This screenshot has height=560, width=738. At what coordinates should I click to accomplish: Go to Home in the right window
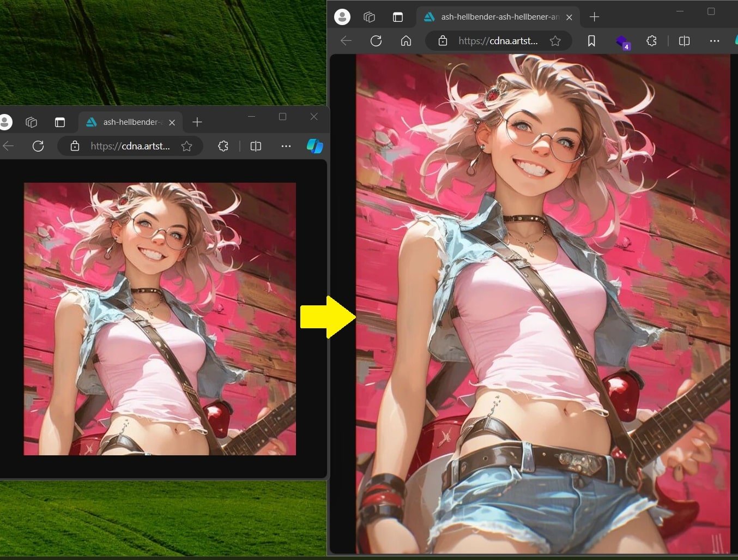tap(406, 41)
